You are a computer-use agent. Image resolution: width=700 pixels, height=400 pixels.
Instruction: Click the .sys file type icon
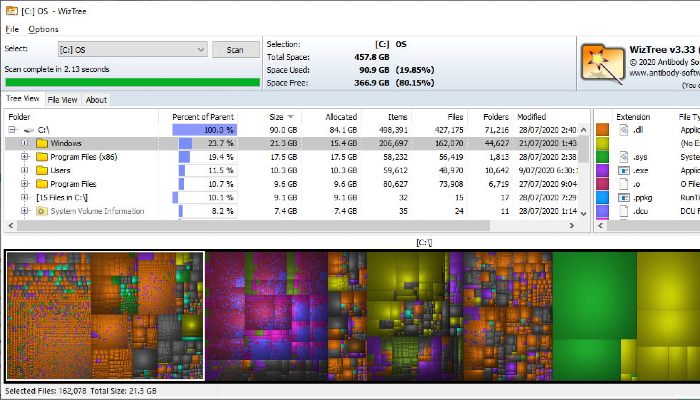coord(624,157)
